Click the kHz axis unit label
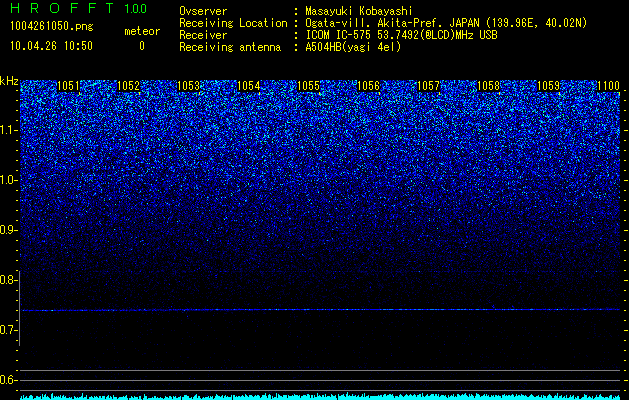The image size is (629, 400). click(x=9, y=81)
